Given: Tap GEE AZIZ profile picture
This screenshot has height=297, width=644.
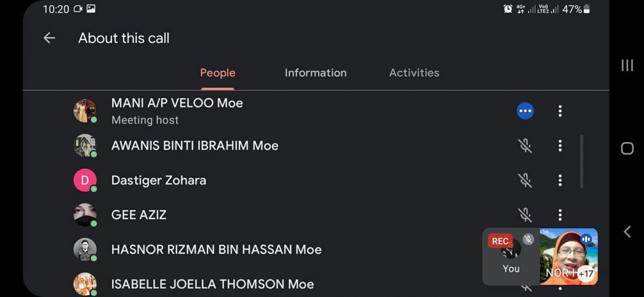Looking at the screenshot, I should coord(84,215).
